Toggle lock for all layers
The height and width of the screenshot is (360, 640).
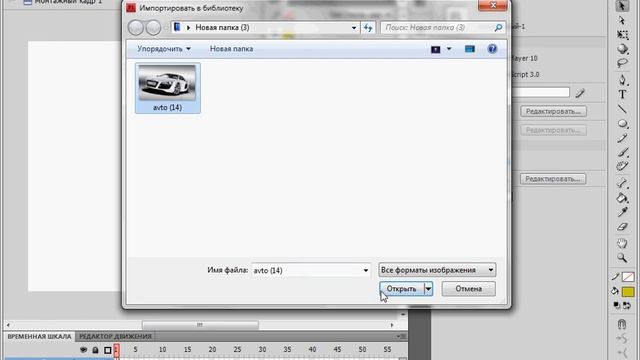pos(95,350)
